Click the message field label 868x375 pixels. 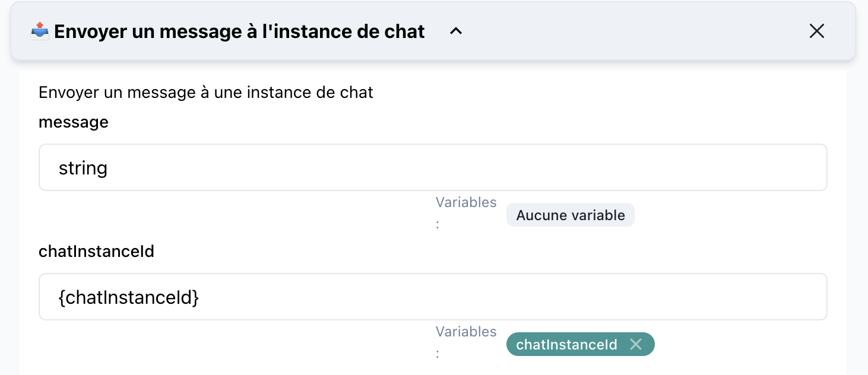tap(74, 122)
